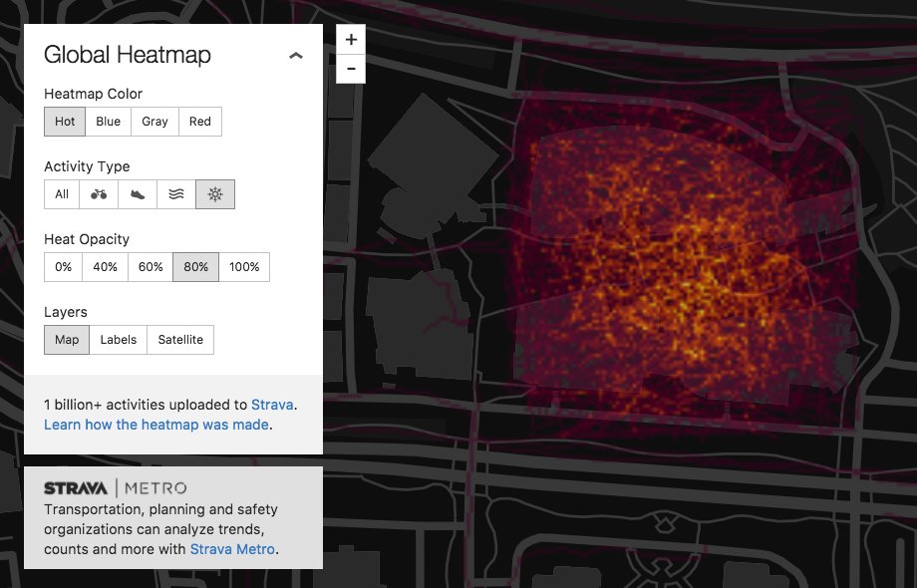
Task: Set heatmap color to Gray
Action: pyautogui.click(x=154, y=122)
